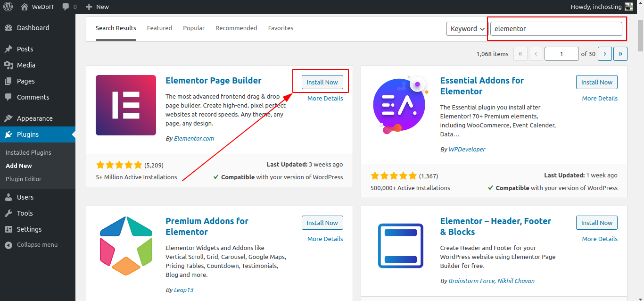The width and height of the screenshot is (644, 301).
Task: View More Details for Header, Footer & Blocks
Action: (600, 239)
